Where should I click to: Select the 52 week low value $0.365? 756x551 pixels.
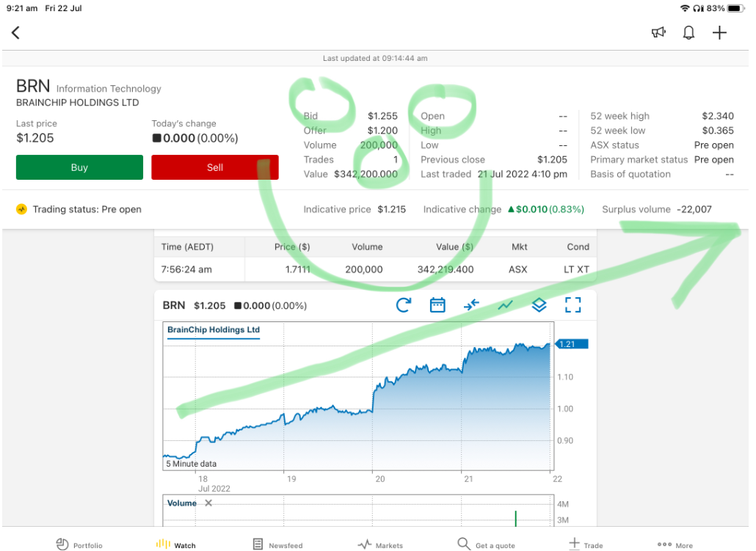coord(717,131)
